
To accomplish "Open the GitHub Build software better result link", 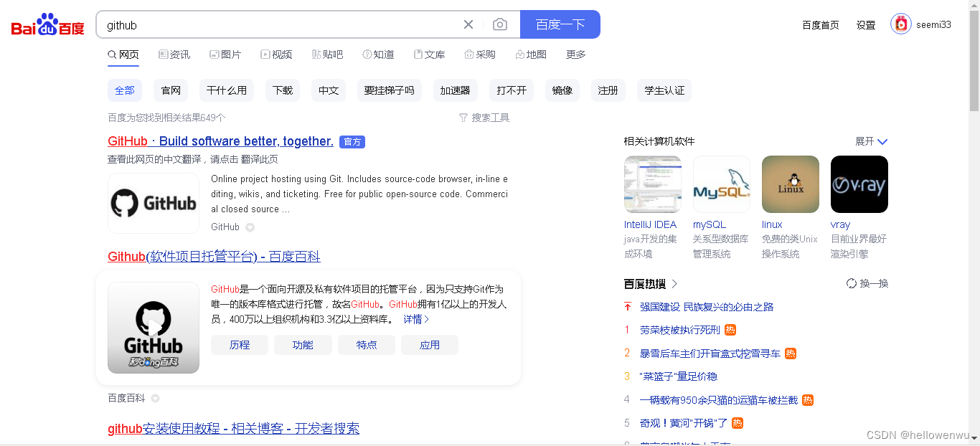I will [220, 141].
